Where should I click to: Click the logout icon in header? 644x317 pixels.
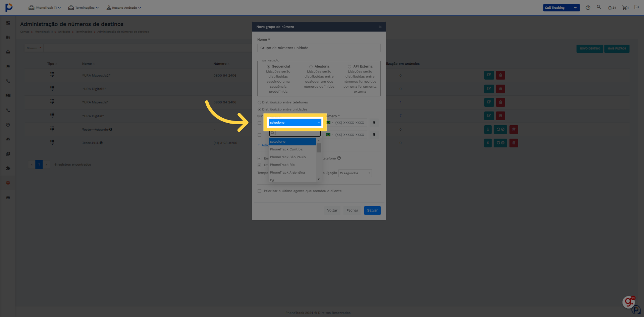(637, 7)
